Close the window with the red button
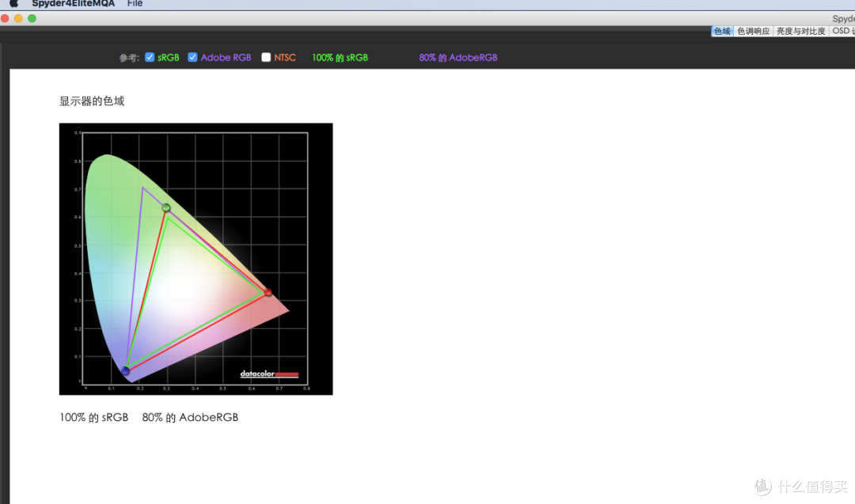855x504 pixels. [x=5, y=18]
